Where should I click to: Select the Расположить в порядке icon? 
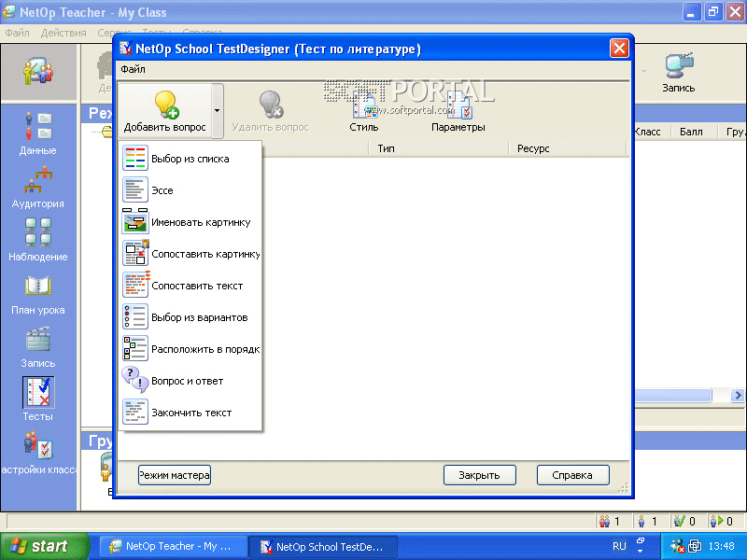point(135,348)
